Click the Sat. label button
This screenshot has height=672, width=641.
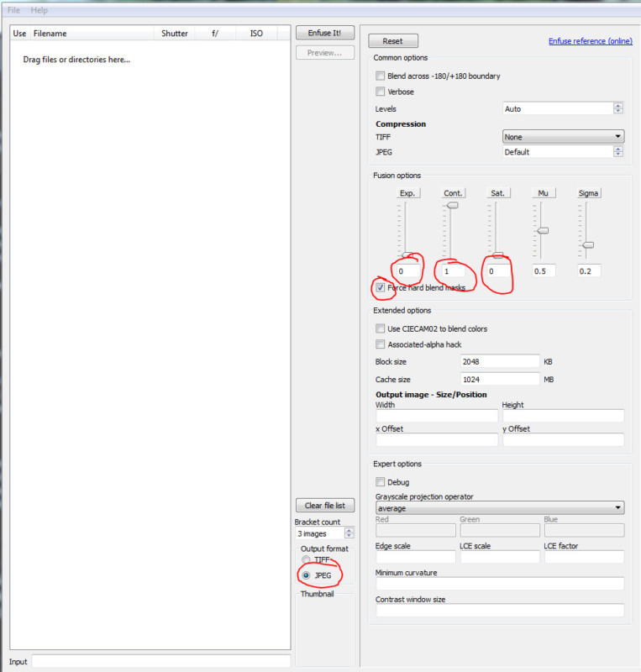(498, 193)
